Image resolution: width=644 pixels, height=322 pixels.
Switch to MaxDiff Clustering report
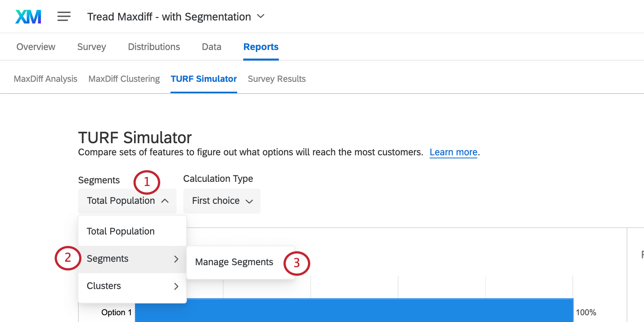click(x=124, y=79)
